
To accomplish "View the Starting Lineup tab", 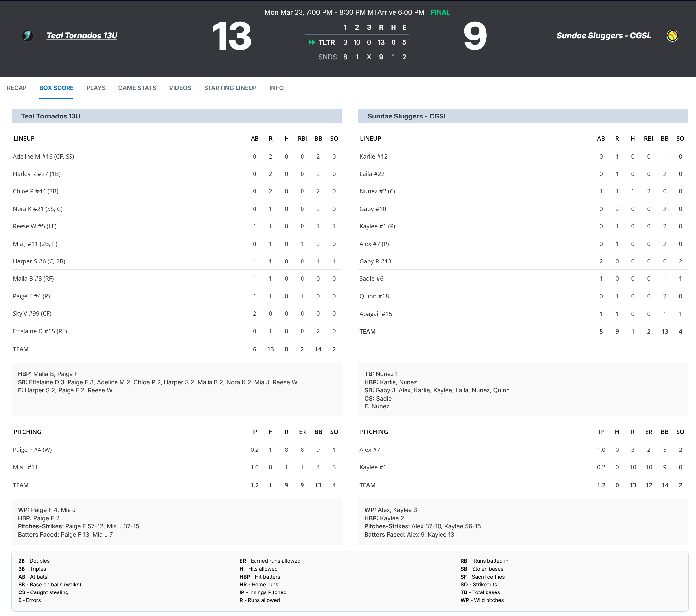I will (x=230, y=88).
